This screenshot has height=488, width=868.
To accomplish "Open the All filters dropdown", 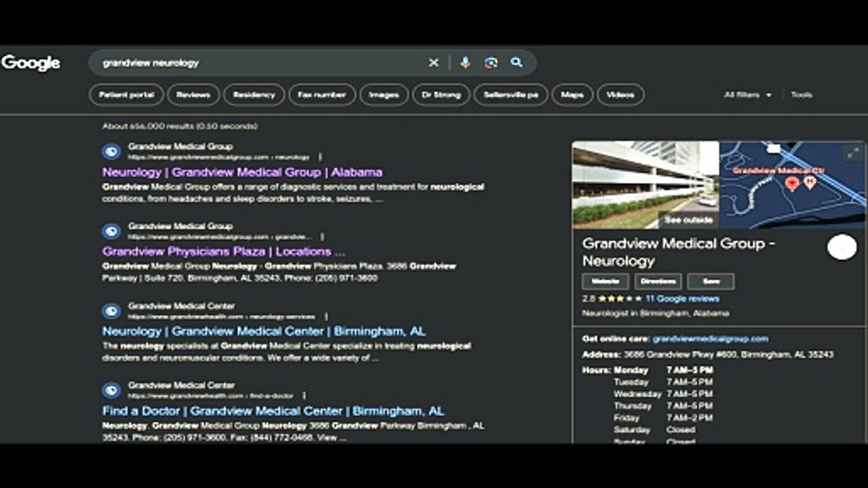I will point(747,95).
